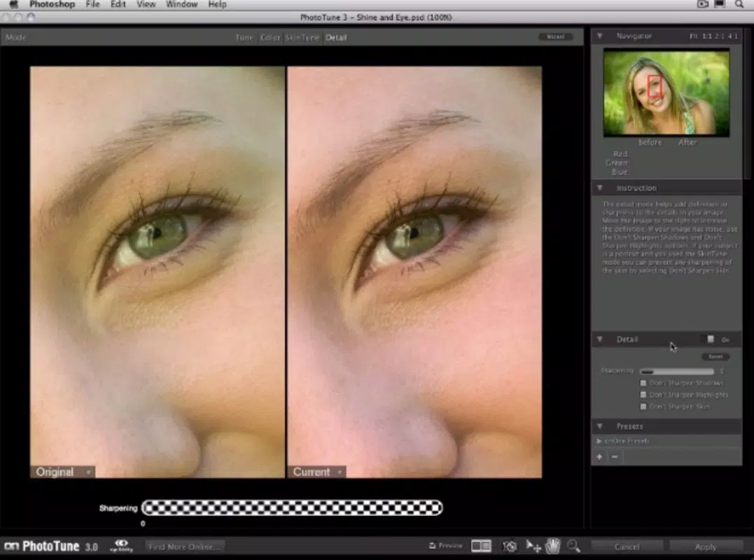Collapse the Detail panel
Image resolution: width=754 pixels, height=560 pixels.
600,339
